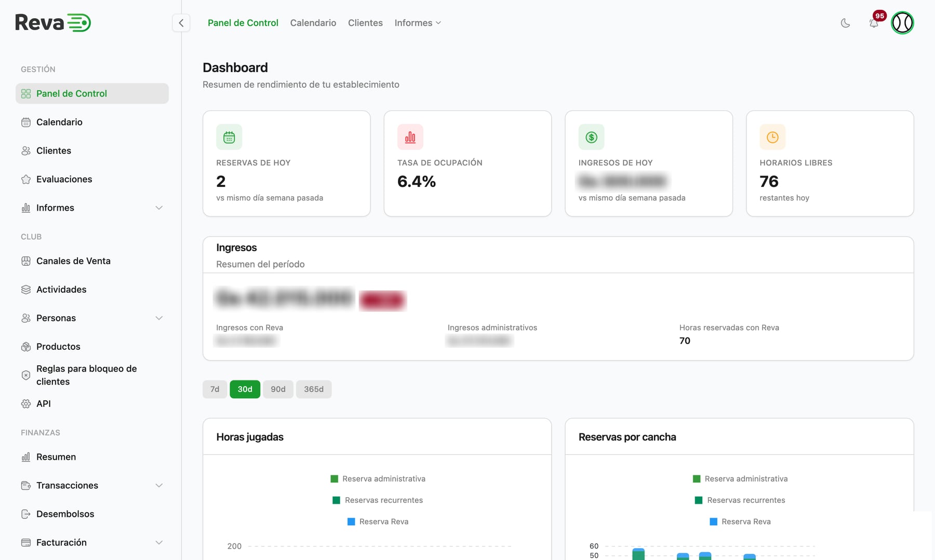Click the Reservas de Hoy calendar icon
935x560 pixels.
click(229, 137)
